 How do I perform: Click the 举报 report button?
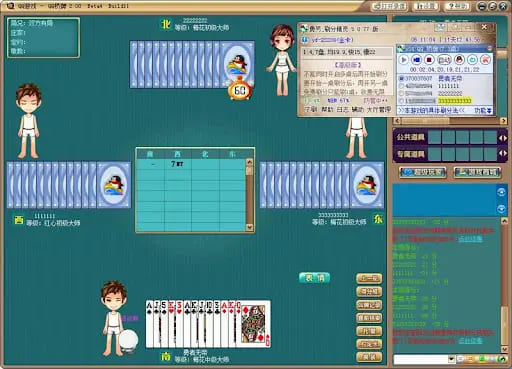click(x=369, y=357)
